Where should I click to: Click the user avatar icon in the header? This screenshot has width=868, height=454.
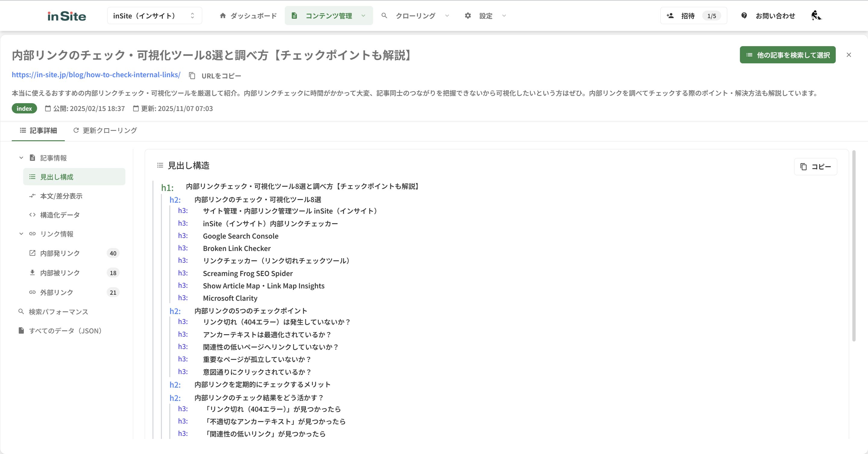coord(816,15)
